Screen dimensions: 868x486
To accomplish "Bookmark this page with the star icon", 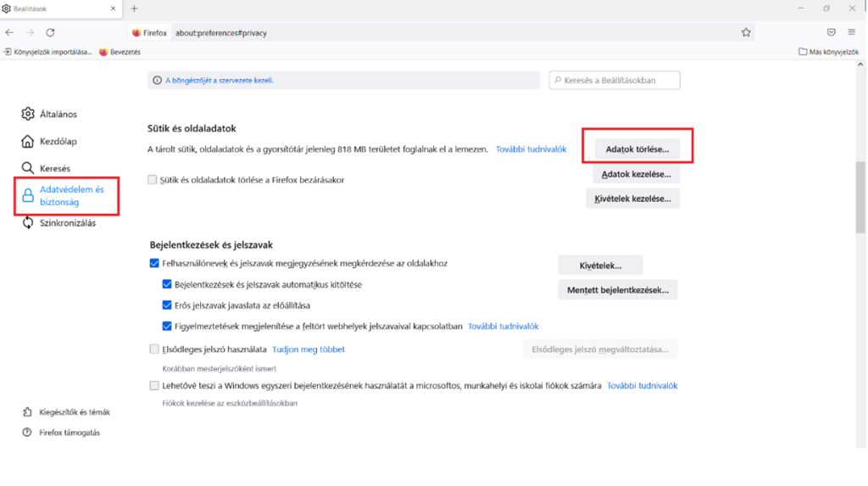I will click(746, 32).
